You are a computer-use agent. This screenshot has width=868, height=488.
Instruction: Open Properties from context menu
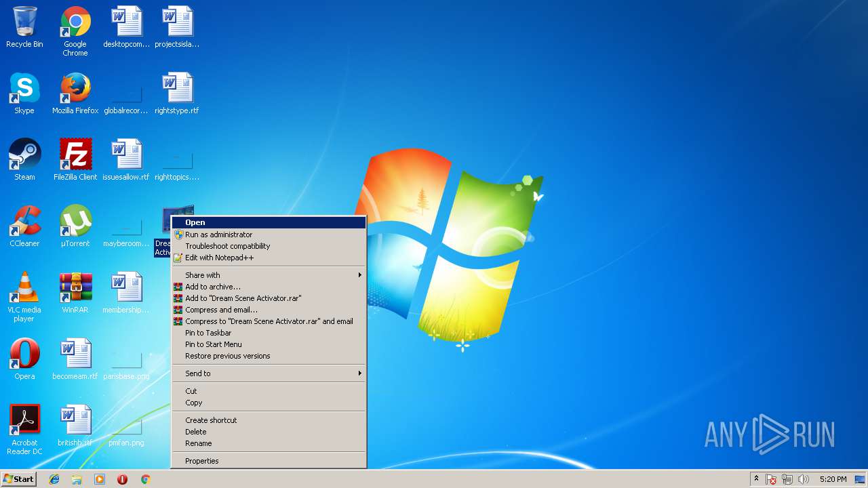pyautogui.click(x=269, y=461)
